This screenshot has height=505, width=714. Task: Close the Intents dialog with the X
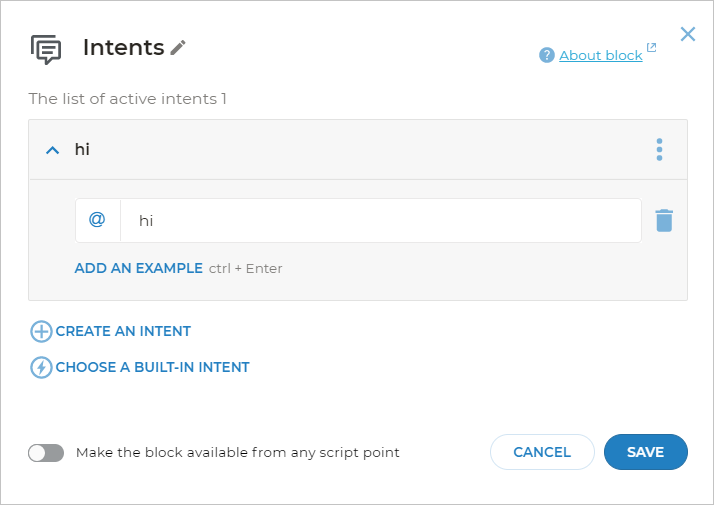pos(688,34)
